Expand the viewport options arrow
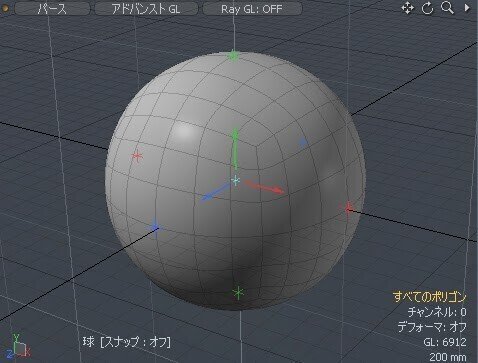 pos(467,8)
